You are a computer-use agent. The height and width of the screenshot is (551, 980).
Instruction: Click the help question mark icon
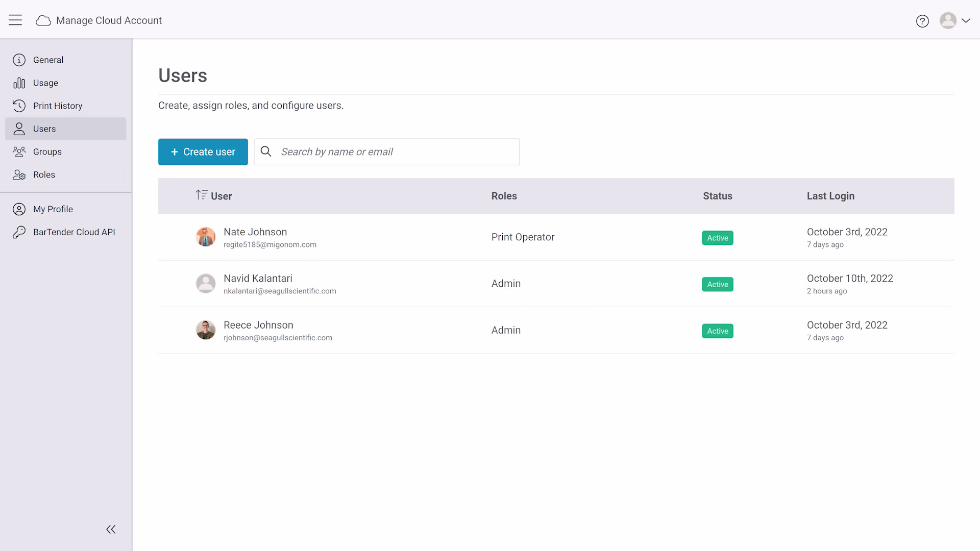click(x=922, y=21)
